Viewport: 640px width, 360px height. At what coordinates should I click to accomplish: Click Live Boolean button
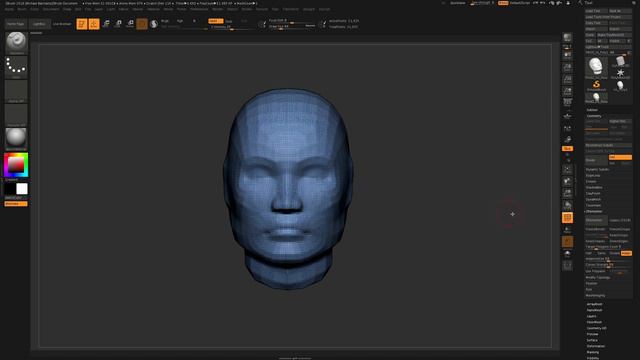tap(62, 24)
